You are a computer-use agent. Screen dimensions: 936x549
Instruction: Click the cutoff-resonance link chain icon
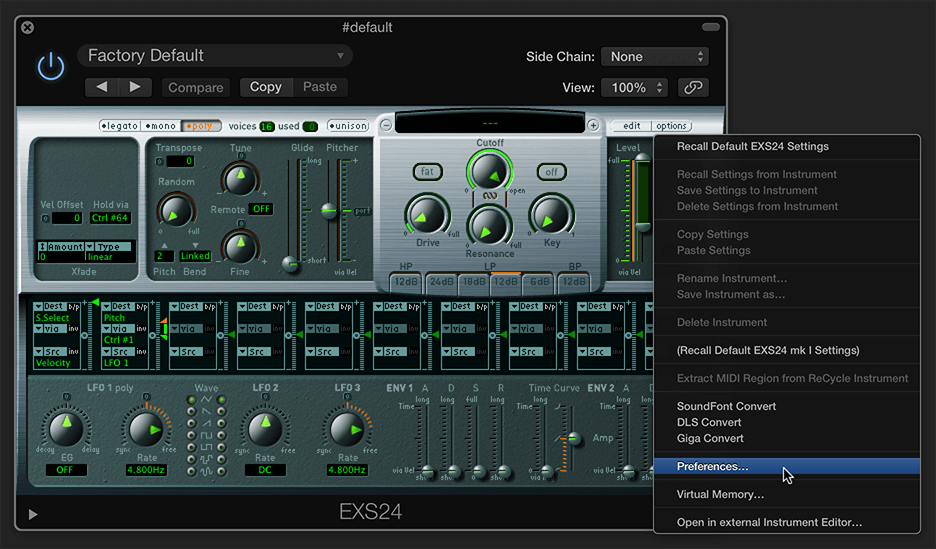tap(489, 196)
